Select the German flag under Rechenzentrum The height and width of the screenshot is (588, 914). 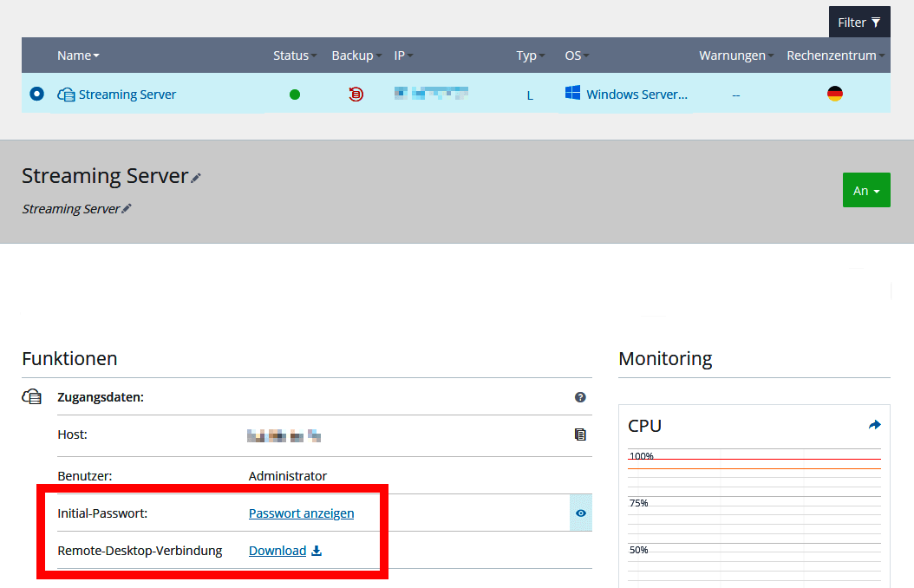pos(834,93)
